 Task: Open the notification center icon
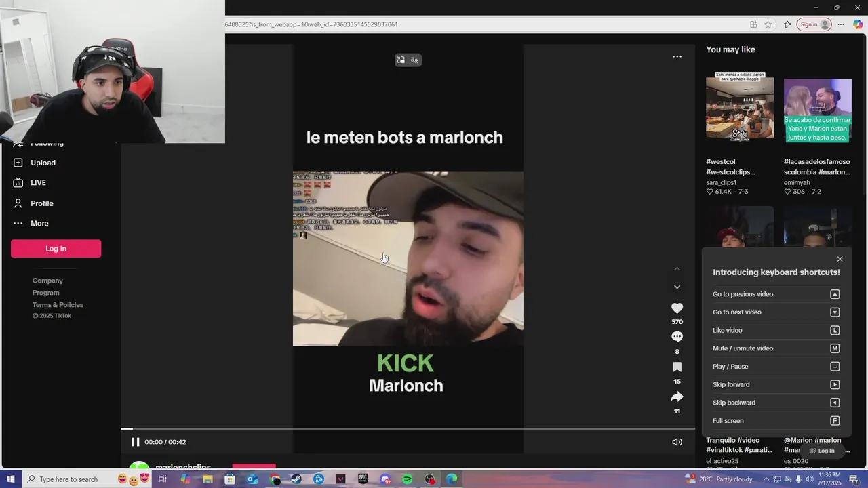(x=854, y=479)
